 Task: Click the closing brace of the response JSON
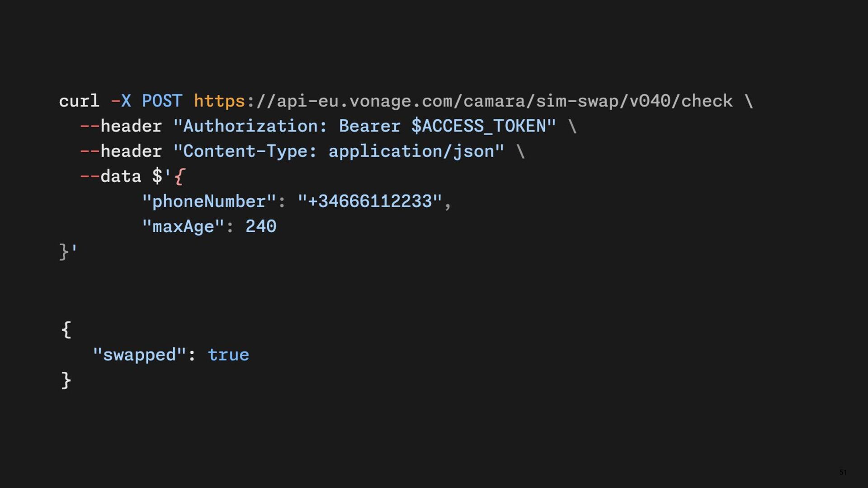point(66,380)
